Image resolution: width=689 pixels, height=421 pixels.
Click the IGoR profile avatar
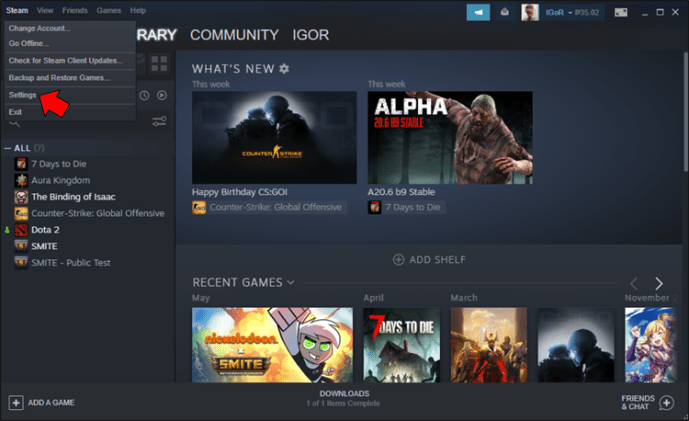[530, 12]
